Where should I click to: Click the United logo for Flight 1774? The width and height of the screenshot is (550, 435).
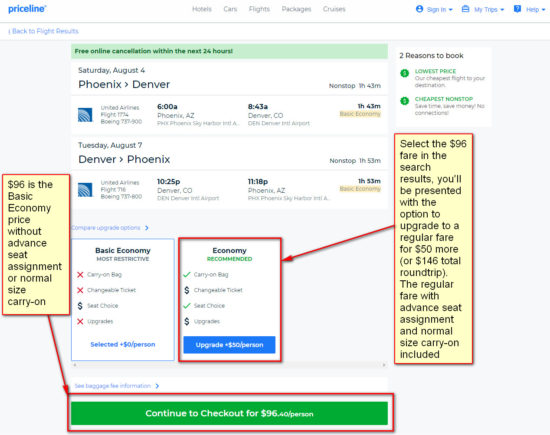click(x=85, y=115)
